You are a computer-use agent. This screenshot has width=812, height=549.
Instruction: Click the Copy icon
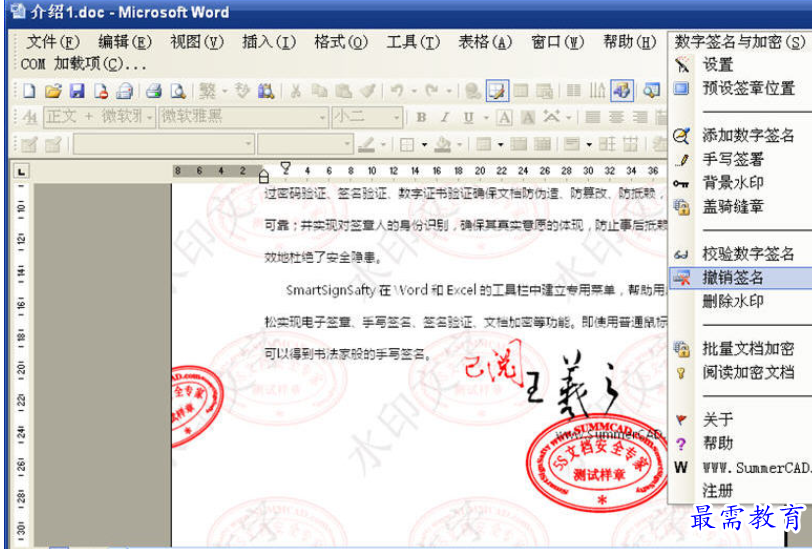pos(319,91)
